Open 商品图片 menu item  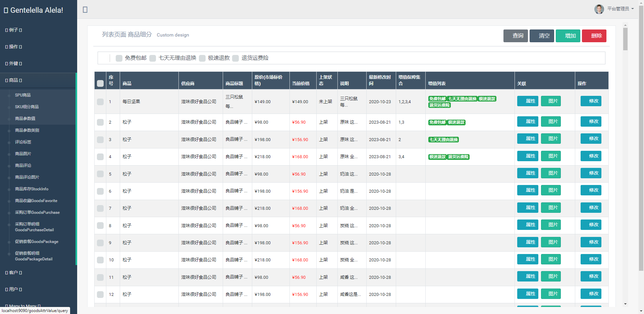(x=23, y=154)
